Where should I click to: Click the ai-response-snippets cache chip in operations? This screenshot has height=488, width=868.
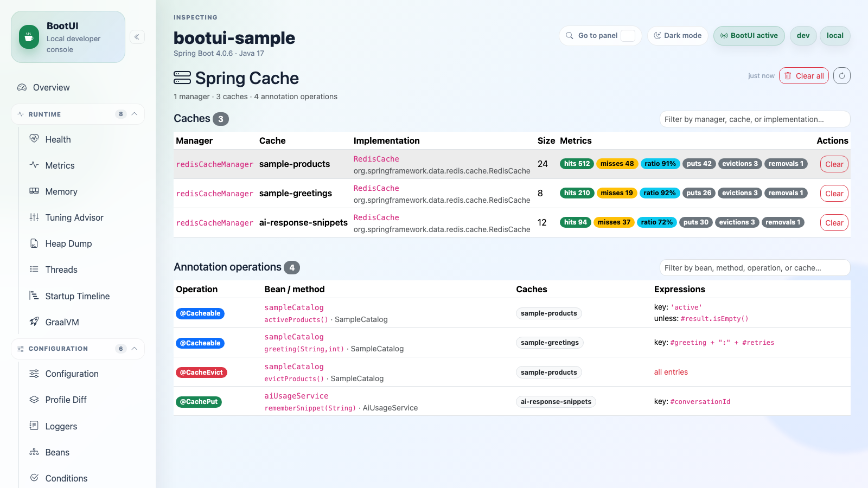coord(556,402)
